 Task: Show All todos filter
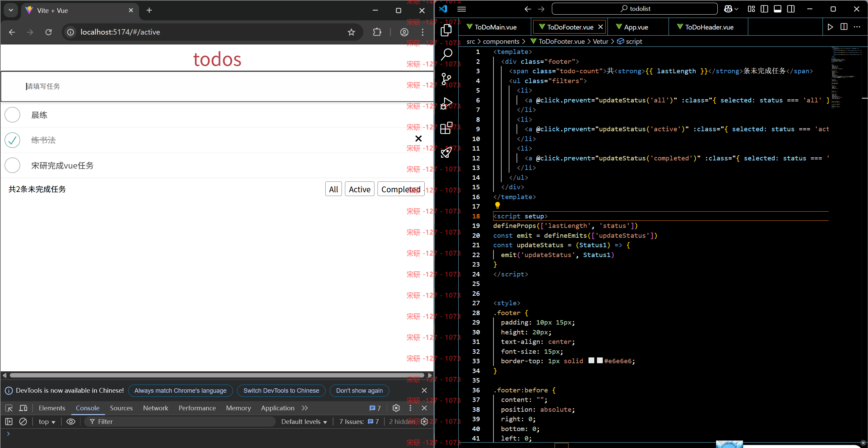333,189
